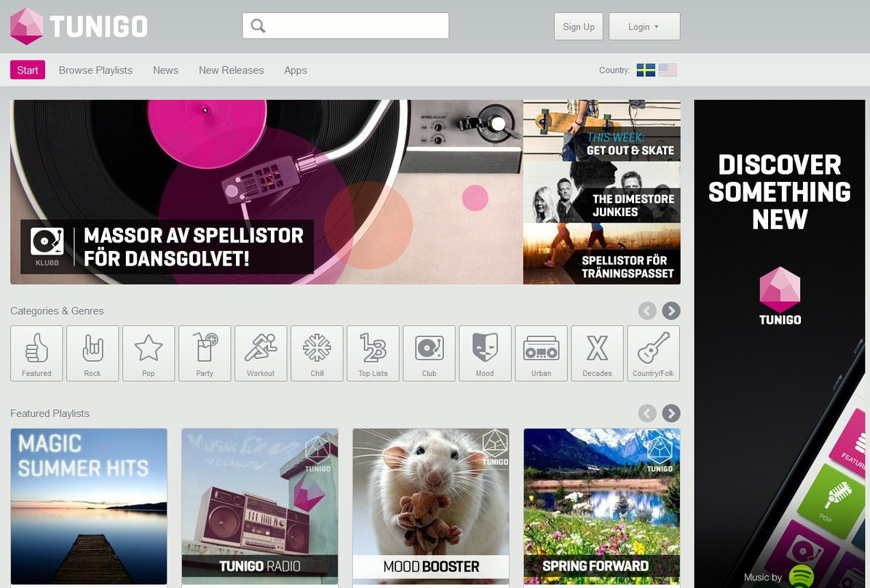Open Spellistor för träningspasset feature
Image resolution: width=870 pixels, height=588 pixels.
[x=601, y=254]
